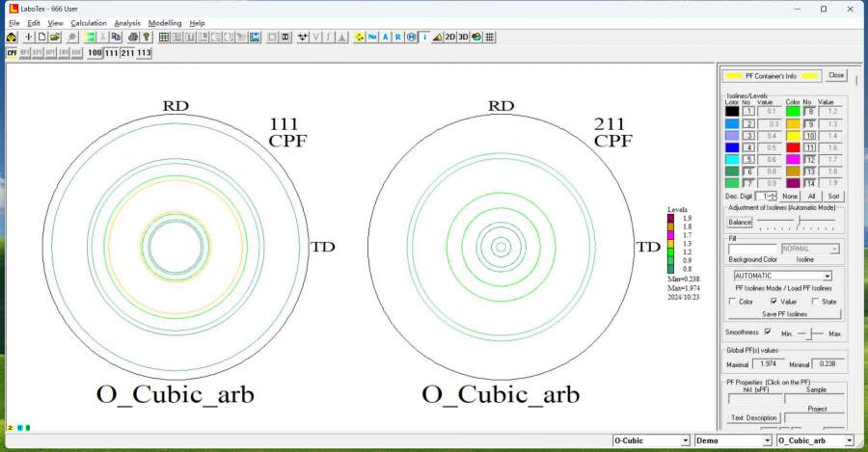Select the 111 pole figure button
Screen dimensions: 868x452
(x=111, y=53)
